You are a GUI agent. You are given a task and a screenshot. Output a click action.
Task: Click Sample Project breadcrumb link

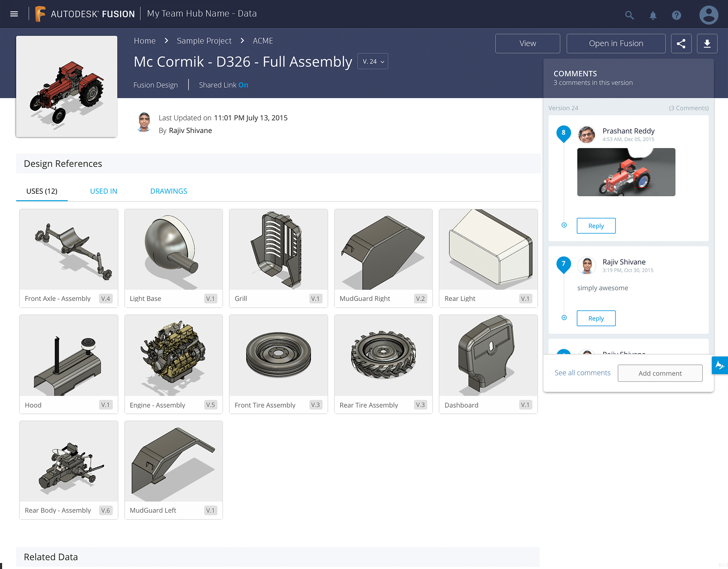pyautogui.click(x=204, y=41)
